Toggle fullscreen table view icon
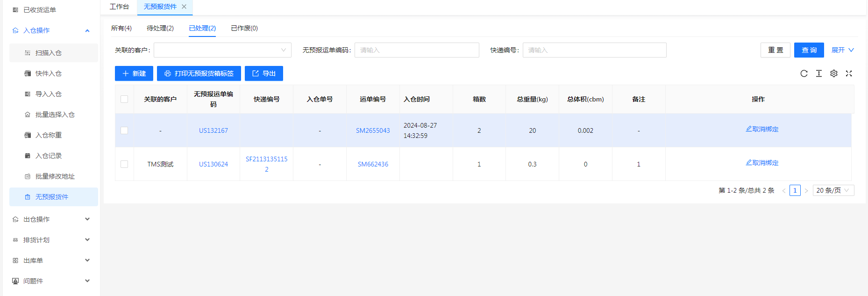Viewport: 868px width, 296px height. tap(848, 73)
